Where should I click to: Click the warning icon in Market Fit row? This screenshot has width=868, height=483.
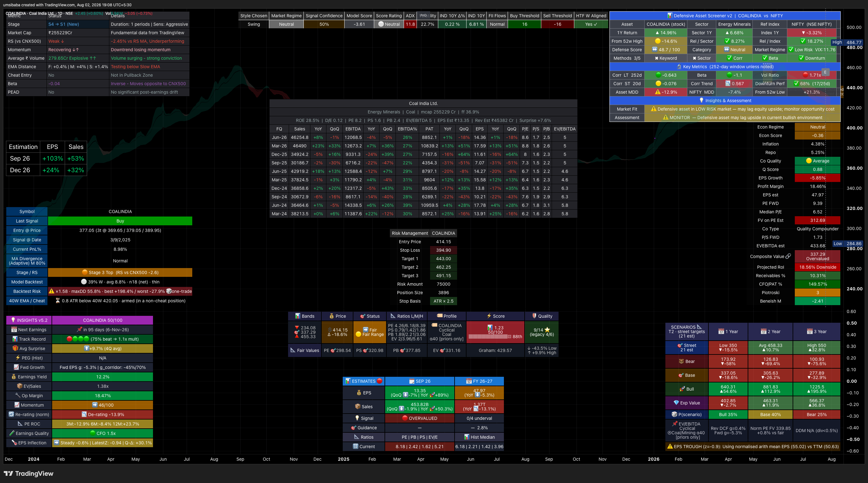point(653,109)
